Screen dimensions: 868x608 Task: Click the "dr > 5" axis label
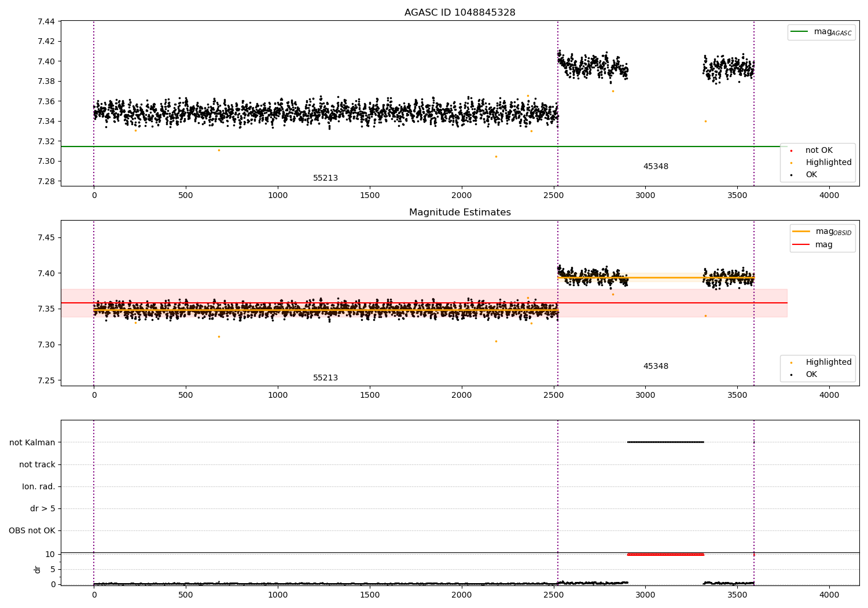pyautogui.click(x=43, y=508)
